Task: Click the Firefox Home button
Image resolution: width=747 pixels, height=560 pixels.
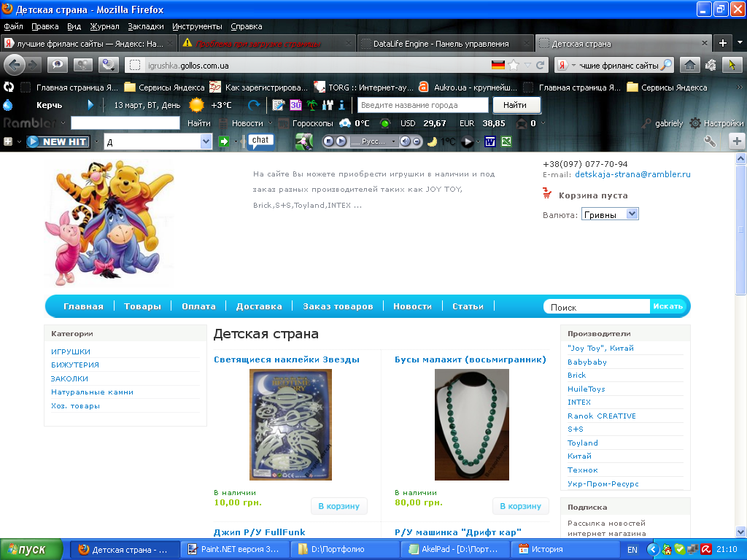Action: 689,65
